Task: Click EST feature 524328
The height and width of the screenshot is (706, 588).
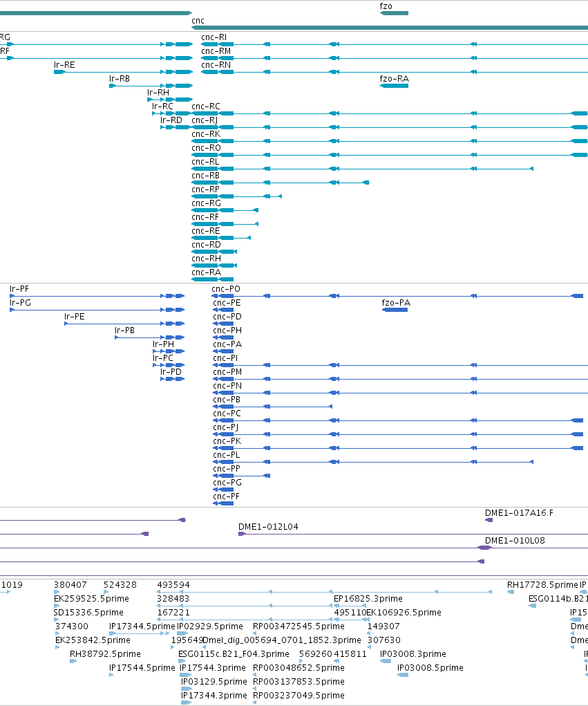Action: point(120,585)
